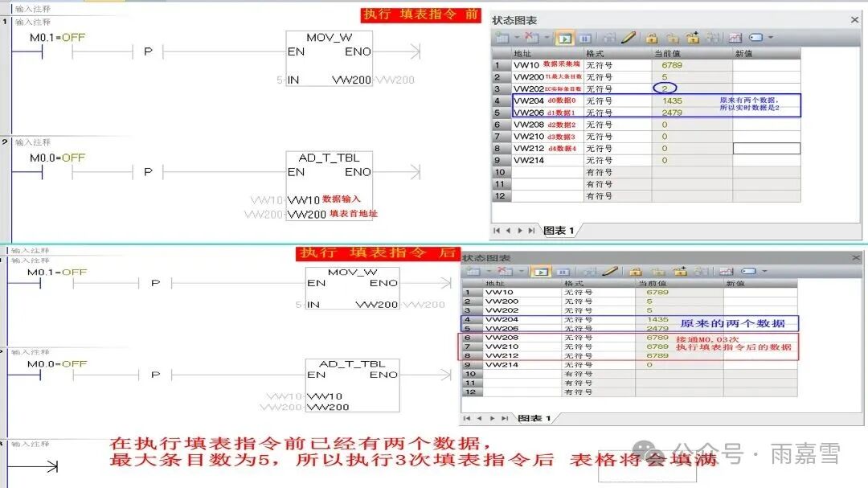Select M0.0 contact in upper network 2

point(58,172)
